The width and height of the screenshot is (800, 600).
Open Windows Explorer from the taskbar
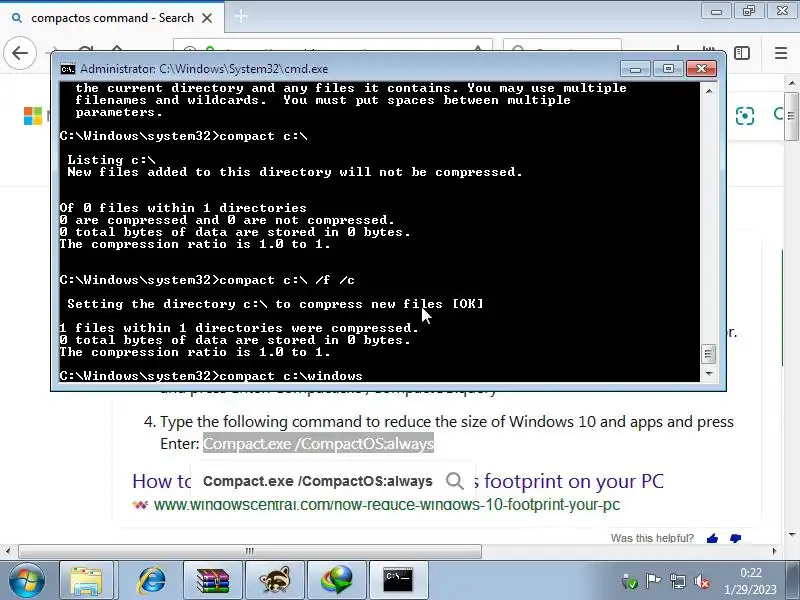86,580
